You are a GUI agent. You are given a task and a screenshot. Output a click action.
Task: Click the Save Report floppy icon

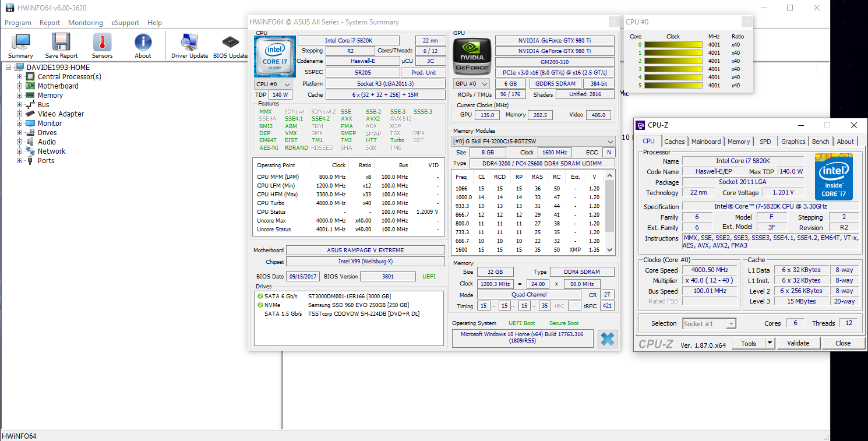pyautogui.click(x=61, y=43)
